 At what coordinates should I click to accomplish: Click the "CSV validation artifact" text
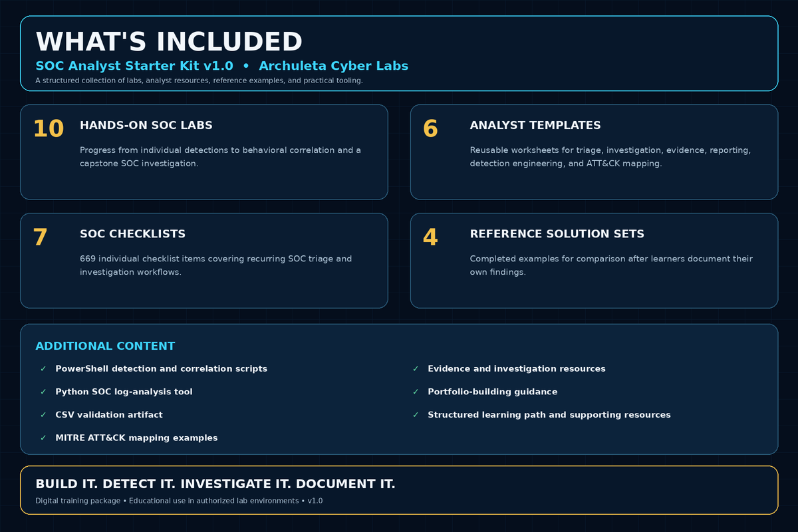(109, 414)
